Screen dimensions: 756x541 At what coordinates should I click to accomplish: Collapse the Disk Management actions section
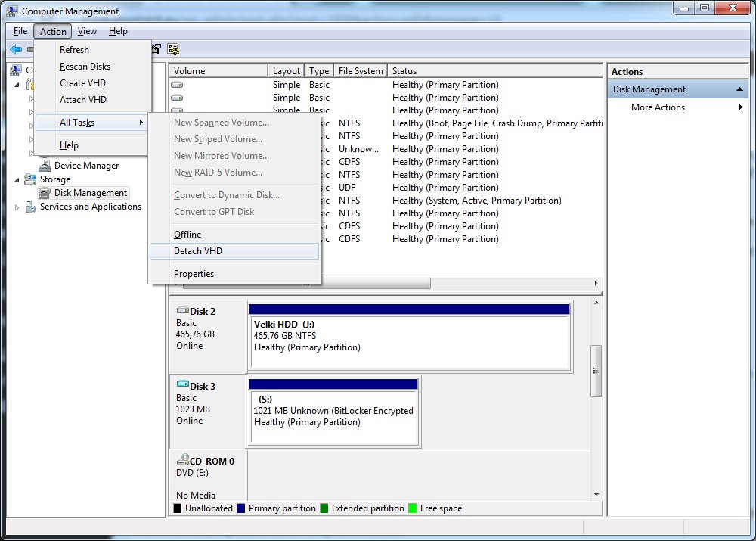click(741, 89)
